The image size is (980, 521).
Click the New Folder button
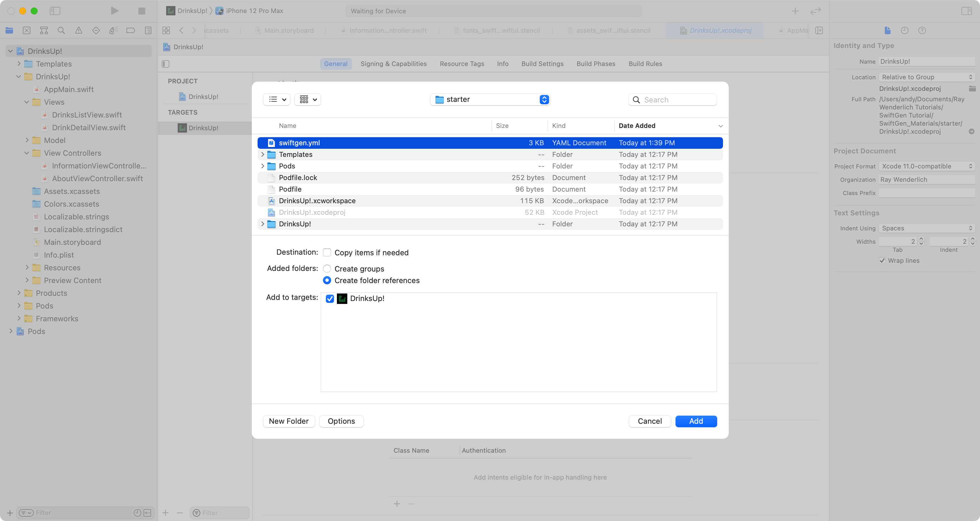[x=289, y=421]
